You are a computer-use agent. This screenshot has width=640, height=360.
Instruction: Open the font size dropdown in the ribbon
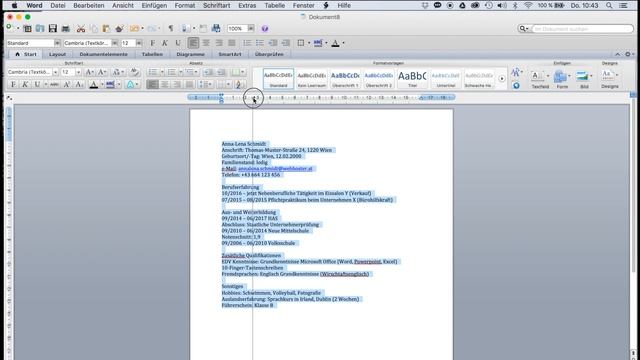point(78,72)
